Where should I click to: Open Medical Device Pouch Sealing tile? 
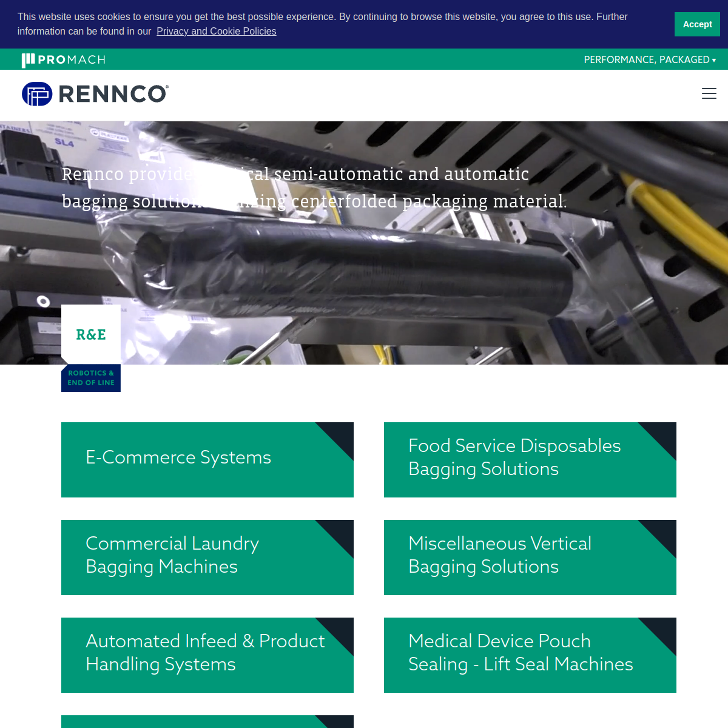point(530,655)
